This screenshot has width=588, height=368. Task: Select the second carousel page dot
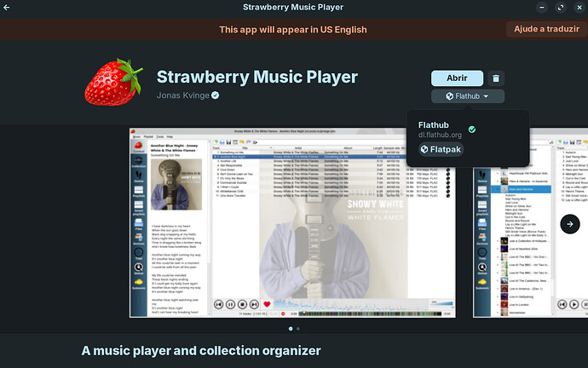[x=298, y=329]
